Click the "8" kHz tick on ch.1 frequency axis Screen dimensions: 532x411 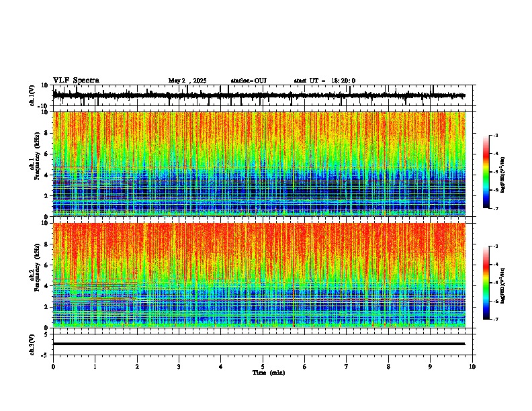point(48,133)
